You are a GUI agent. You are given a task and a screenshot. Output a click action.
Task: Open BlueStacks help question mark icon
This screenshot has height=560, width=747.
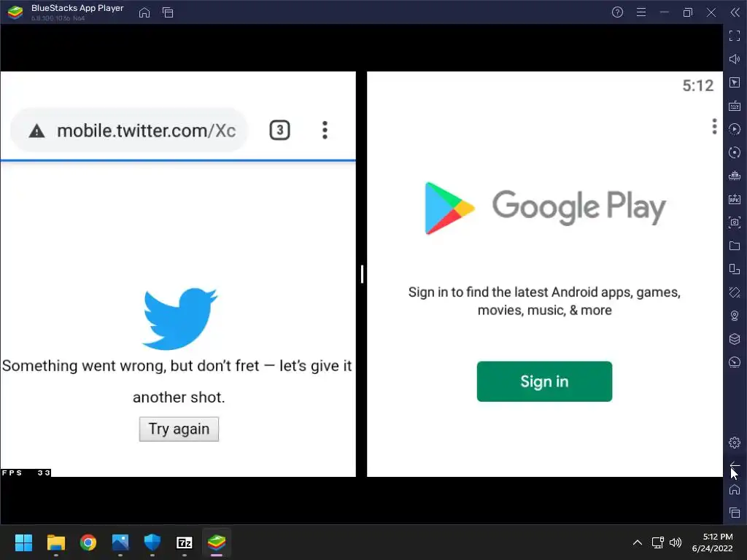[617, 12]
